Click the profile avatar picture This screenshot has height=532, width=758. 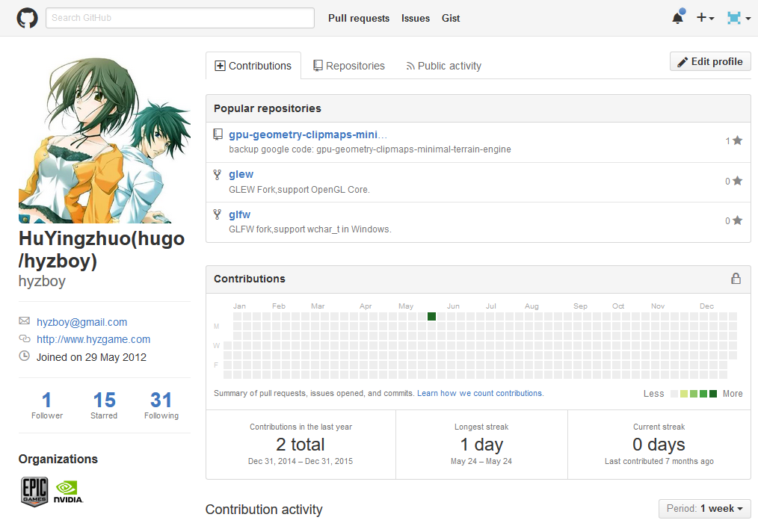click(105, 137)
